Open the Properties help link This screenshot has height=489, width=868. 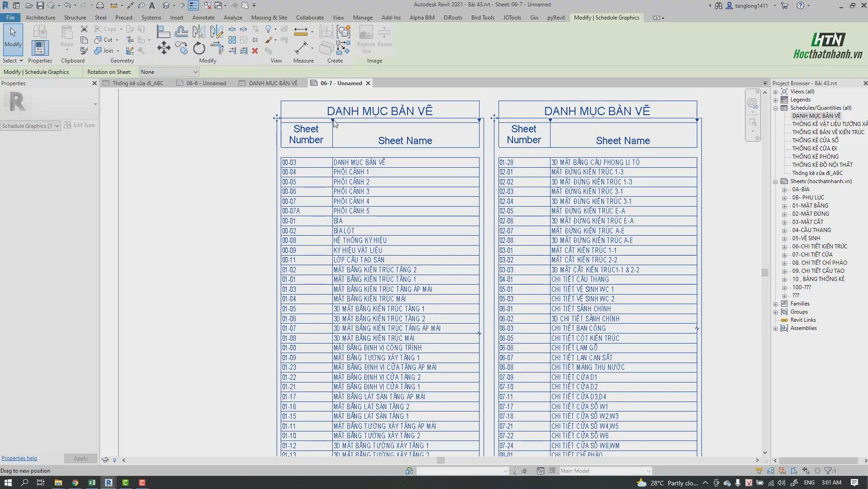coord(19,458)
